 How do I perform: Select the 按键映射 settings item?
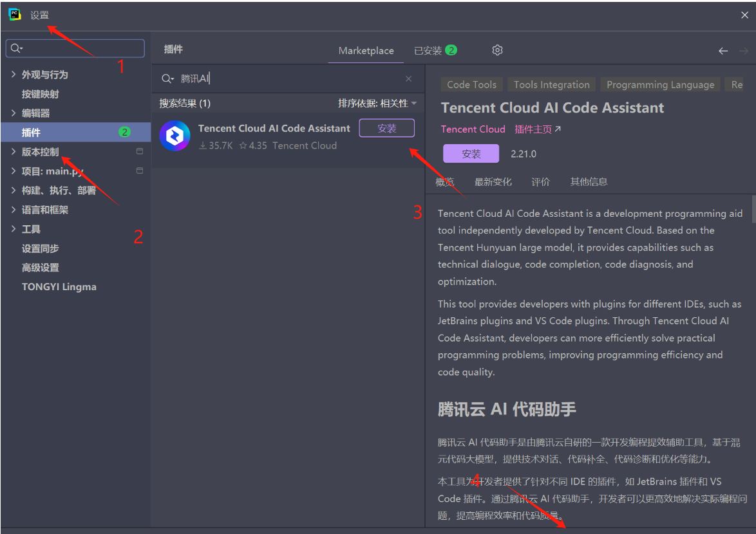click(40, 94)
